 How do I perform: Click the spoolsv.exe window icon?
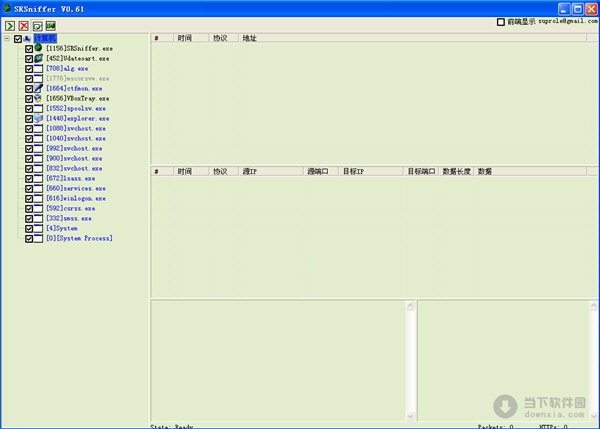point(38,109)
